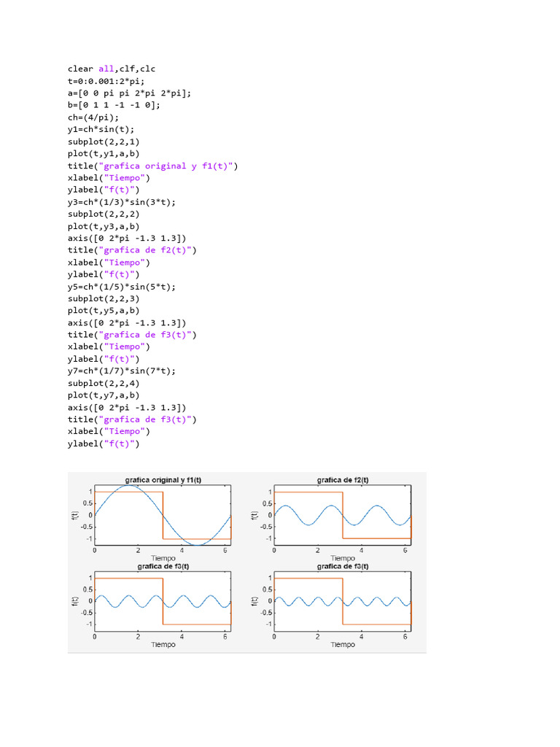This screenshot has height=747, width=560.
Task: Select the line "t=0:0.001:2*pi;"
Action: 106,81
